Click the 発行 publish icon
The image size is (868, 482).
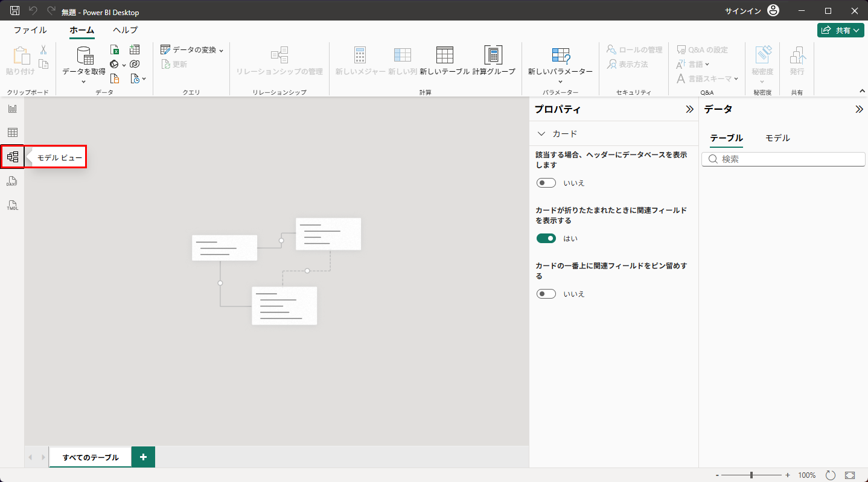point(797,55)
